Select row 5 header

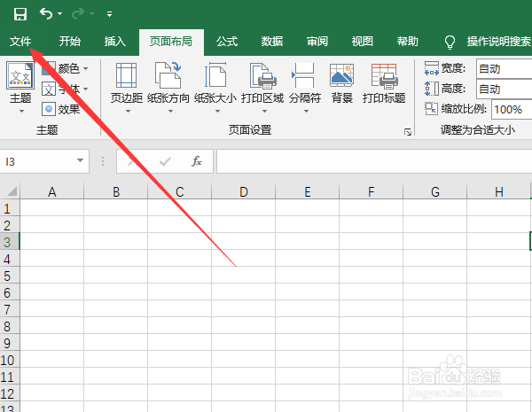coord(10,275)
